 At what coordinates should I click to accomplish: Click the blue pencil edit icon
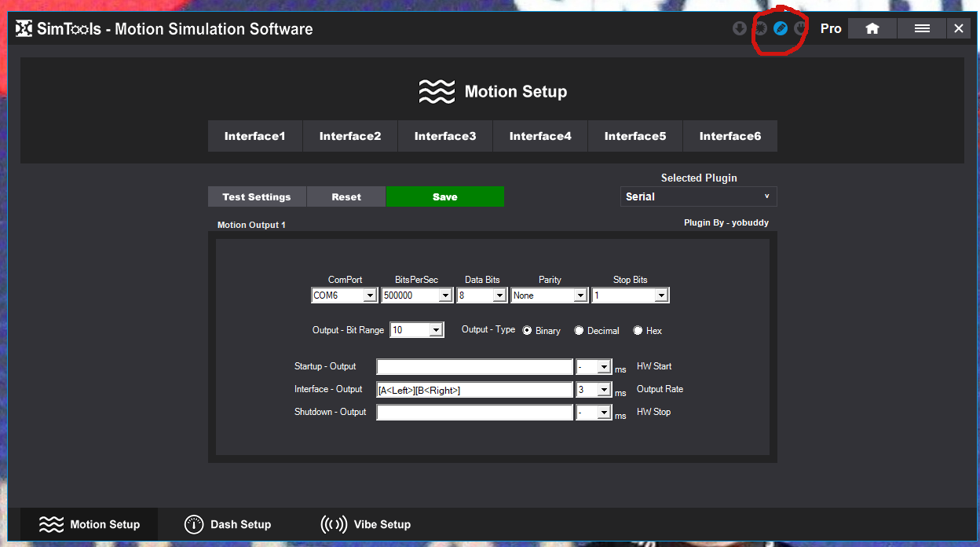coord(781,29)
